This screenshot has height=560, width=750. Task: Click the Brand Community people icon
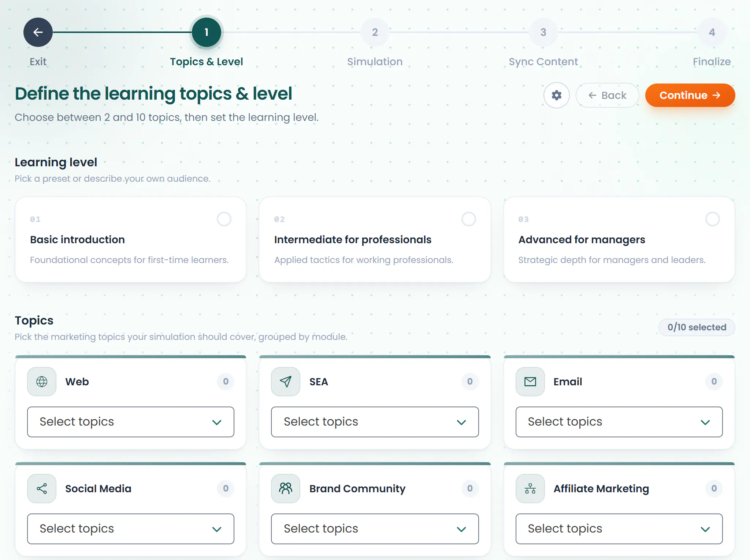point(286,489)
